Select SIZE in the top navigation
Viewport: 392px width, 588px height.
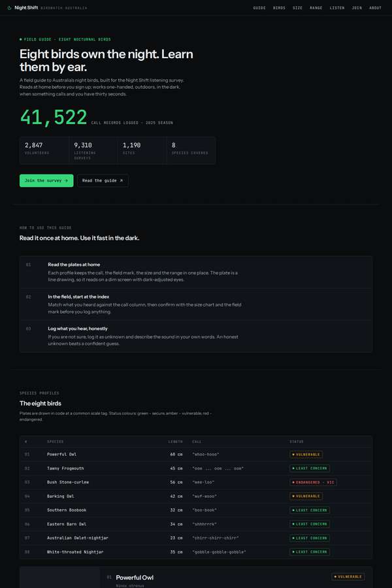[297, 8]
